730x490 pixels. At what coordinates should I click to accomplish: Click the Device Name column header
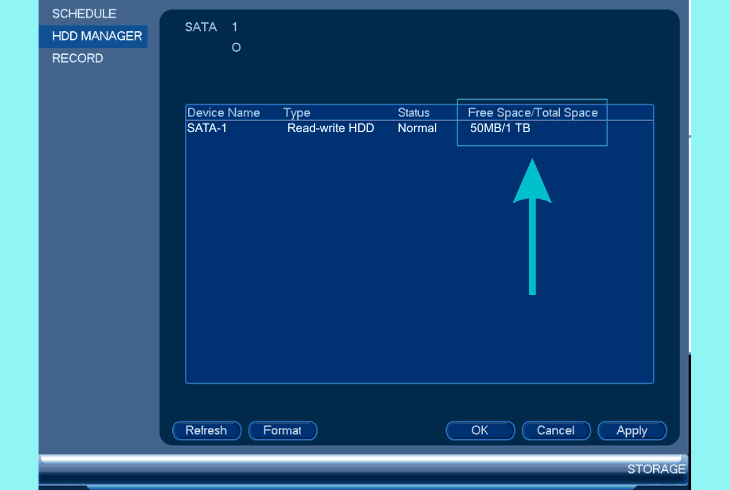tap(223, 113)
